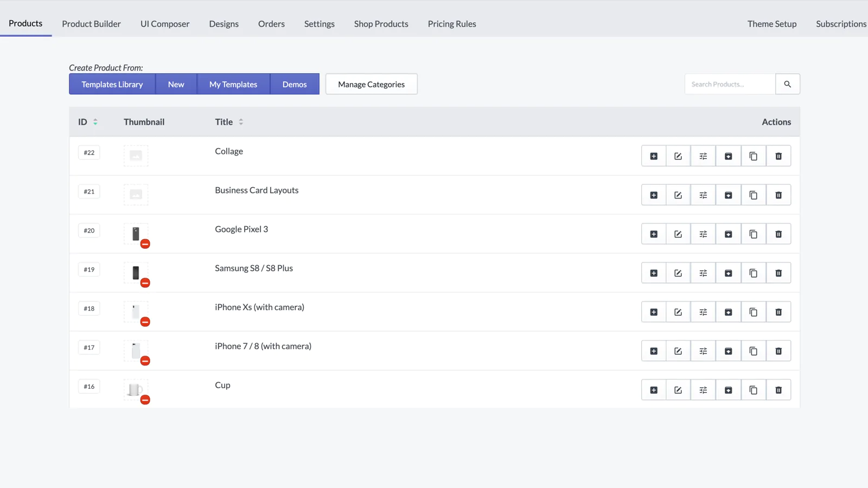Click the Templates Library button
This screenshot has height=488, width=868.
click(112, 84)
